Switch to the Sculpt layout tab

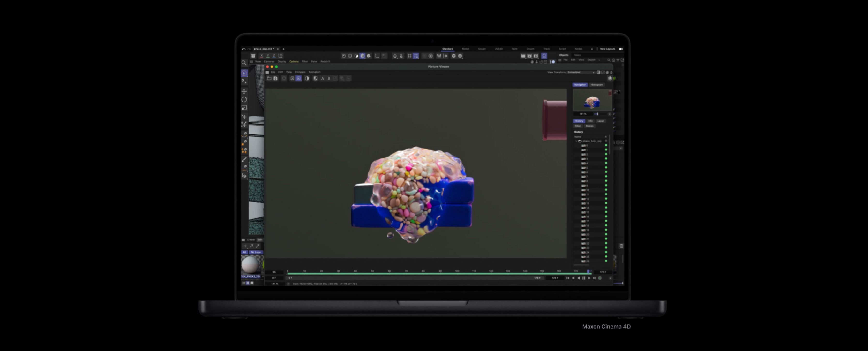482,49
